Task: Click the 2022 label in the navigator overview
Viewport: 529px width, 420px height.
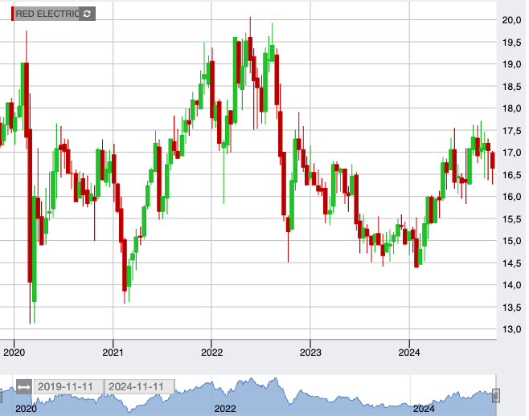Action: point(225,410)
